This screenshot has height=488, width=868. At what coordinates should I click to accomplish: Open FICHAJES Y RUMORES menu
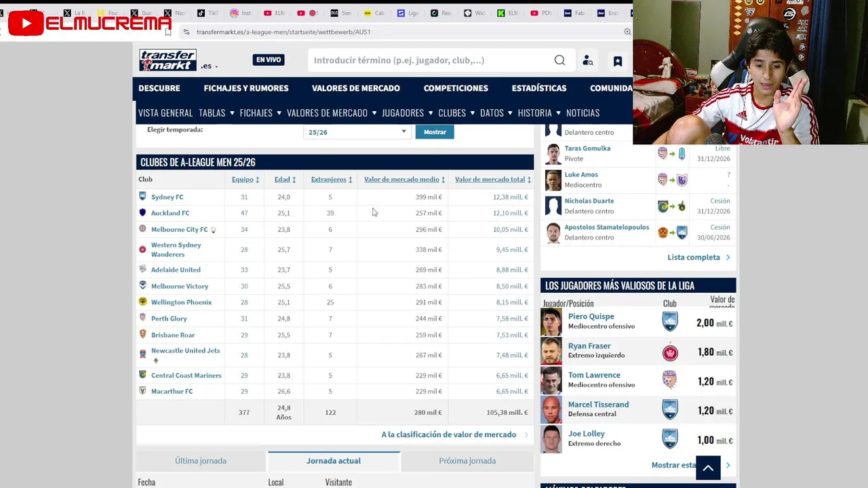246,88
